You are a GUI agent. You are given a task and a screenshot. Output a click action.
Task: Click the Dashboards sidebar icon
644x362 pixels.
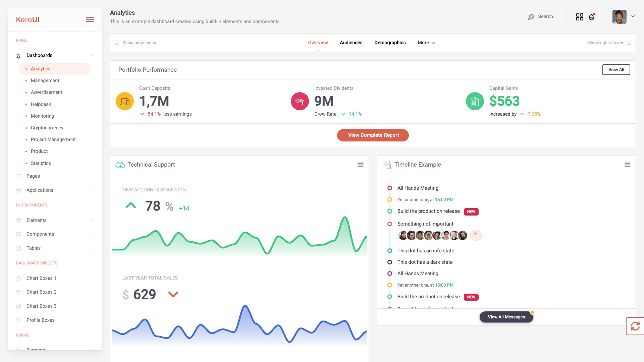(x=18, y=55)
